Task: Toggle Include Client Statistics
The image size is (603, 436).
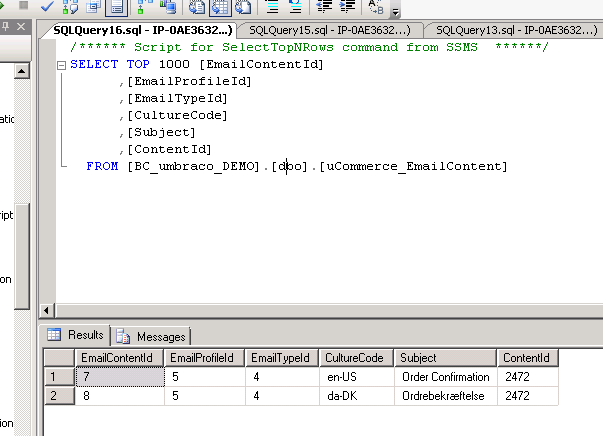Action: [168, 7]
